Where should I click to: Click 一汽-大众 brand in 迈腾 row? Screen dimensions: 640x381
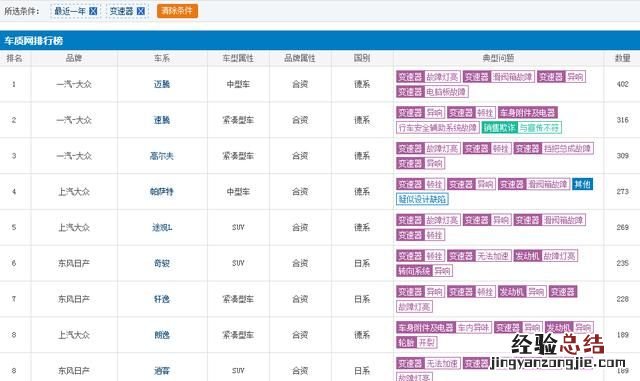coord(74,84)
